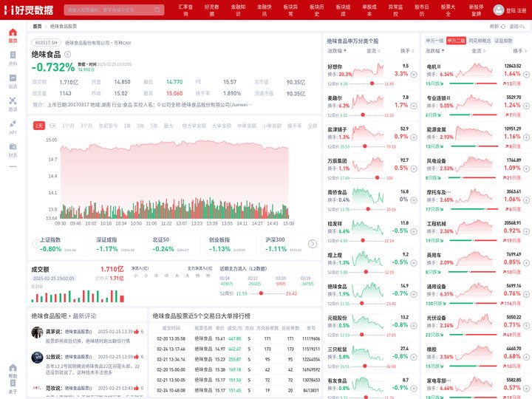
Task: Click previous arrow on index carousel
Action: tap(36, 244)
